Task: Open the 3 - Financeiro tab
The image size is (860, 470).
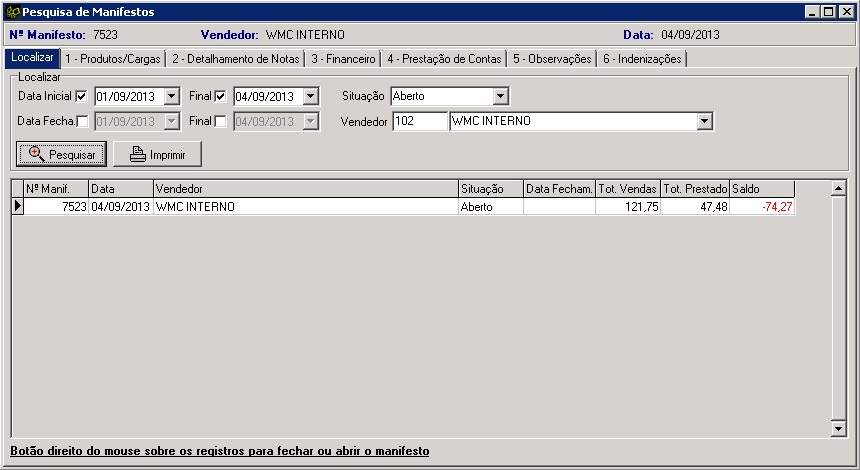Action: (343, 59)
